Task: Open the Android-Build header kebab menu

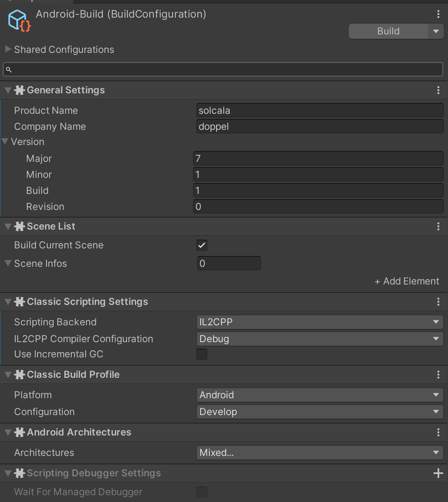Action: (438, 14)
